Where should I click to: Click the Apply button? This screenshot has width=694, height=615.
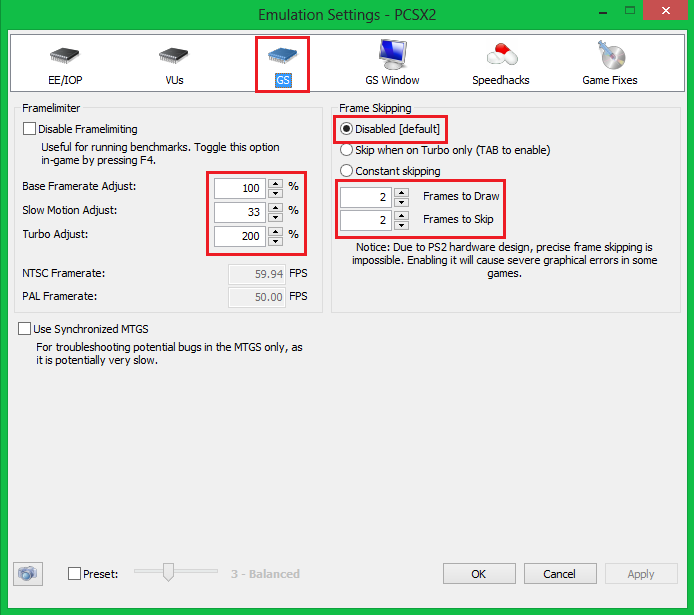pyautogui.click(x=641, y=574)
